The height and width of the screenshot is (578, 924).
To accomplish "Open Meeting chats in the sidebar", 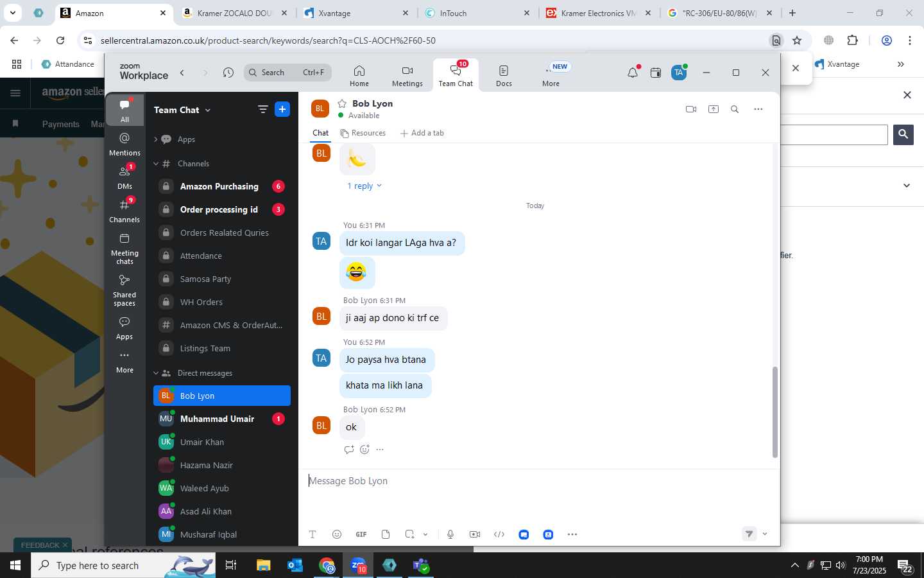I will click(124, 249).
